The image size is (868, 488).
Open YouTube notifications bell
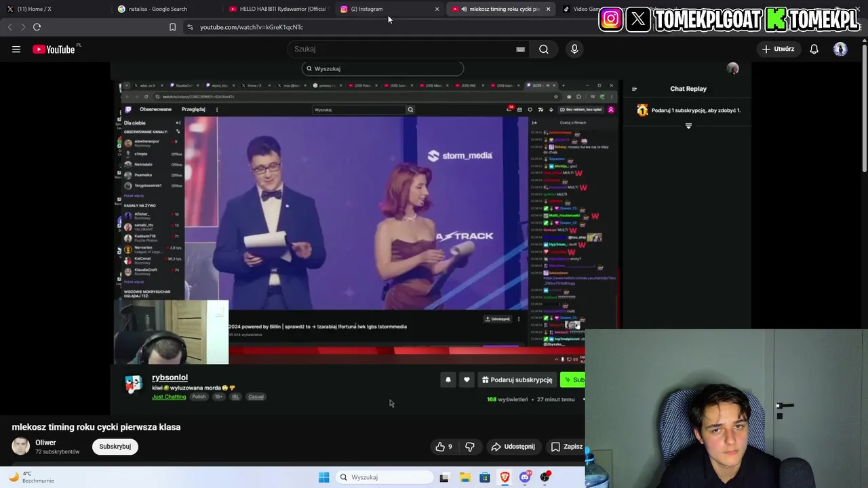tap(814, 49)
